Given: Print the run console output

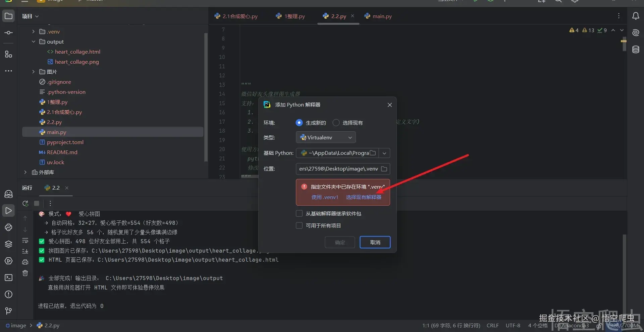Looking at the screenshot, I should click(x=25, y=262).
